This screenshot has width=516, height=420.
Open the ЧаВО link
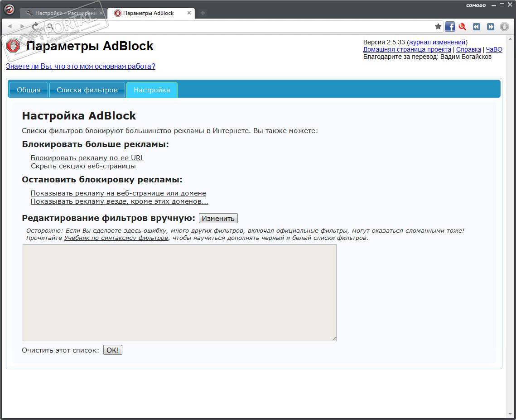494,49
